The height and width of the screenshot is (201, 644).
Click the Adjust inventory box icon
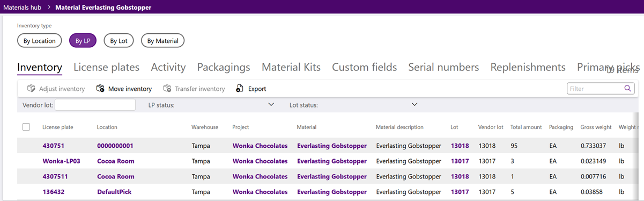(31, 89)
